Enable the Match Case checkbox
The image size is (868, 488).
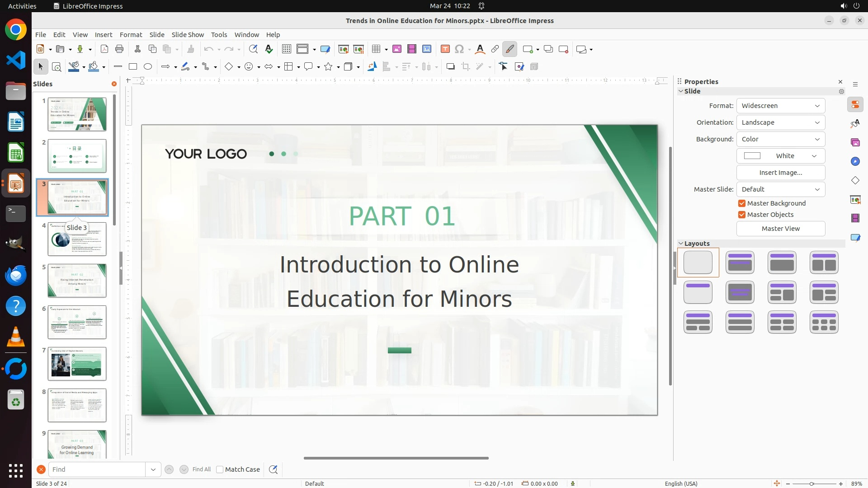click(x=220, y=469)
